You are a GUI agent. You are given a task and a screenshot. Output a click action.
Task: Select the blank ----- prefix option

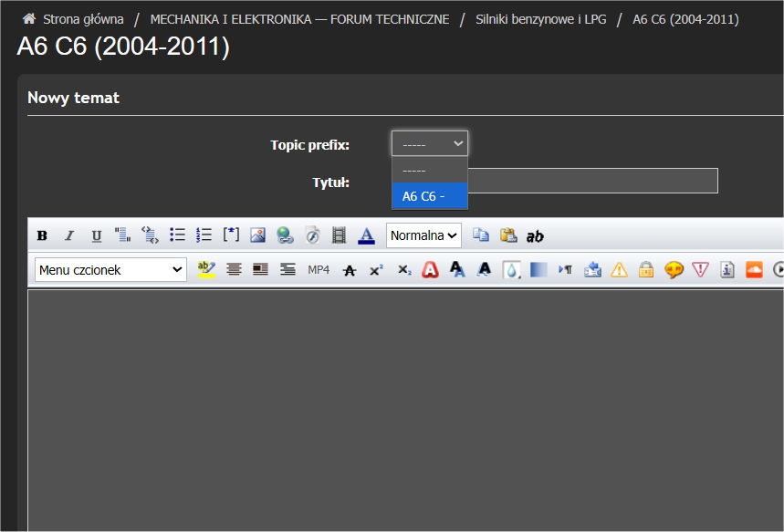coord(430,170)
